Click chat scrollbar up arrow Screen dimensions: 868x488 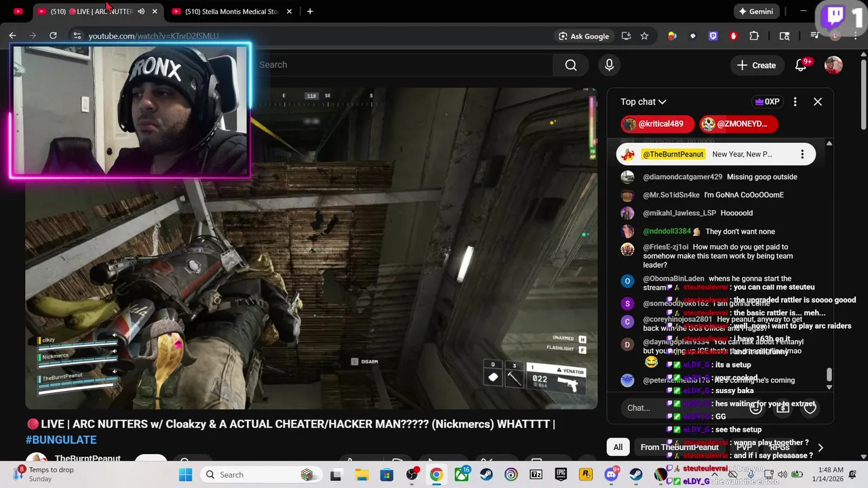829,144
